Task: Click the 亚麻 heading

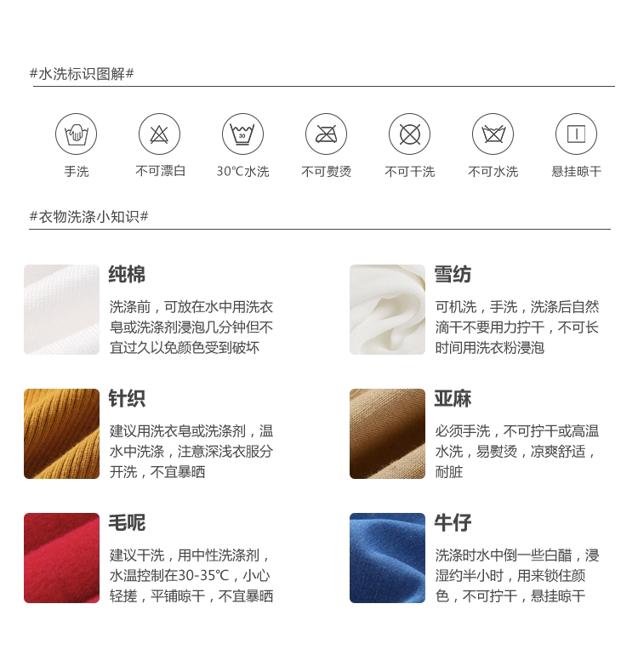Action: (453, 399)
